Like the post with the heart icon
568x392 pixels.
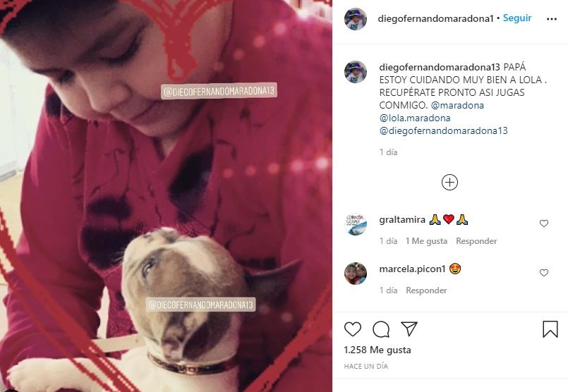[353, 329]
